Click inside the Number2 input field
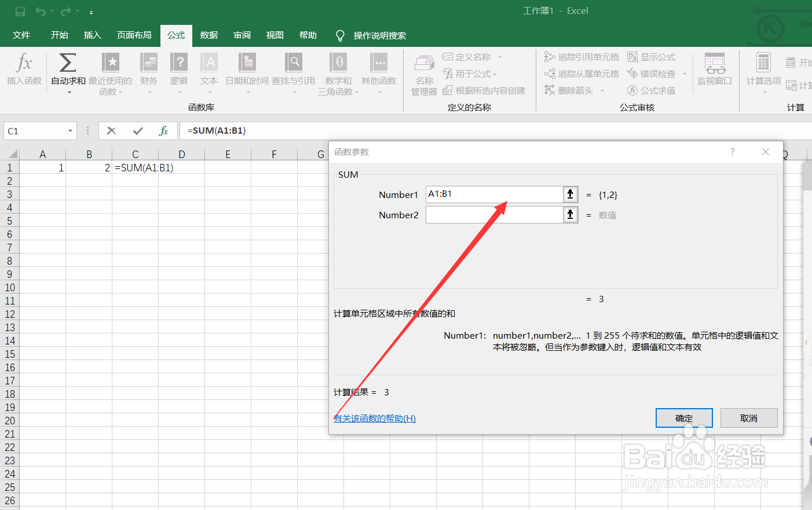812x510 pixels. pos(498,215)
